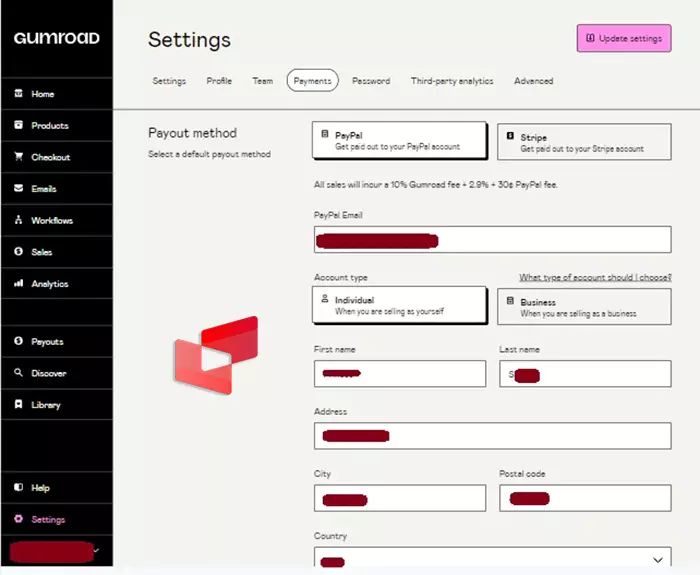Screen dimensions: 700x575
Task: Choose the Business account type
Action: [584, 307]
